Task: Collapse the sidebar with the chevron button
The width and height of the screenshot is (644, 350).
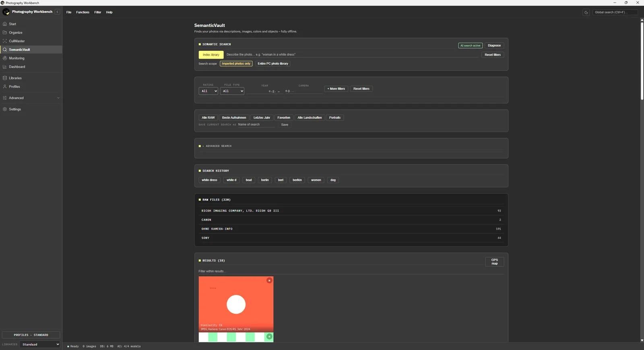Action: (x=58, y=12)
